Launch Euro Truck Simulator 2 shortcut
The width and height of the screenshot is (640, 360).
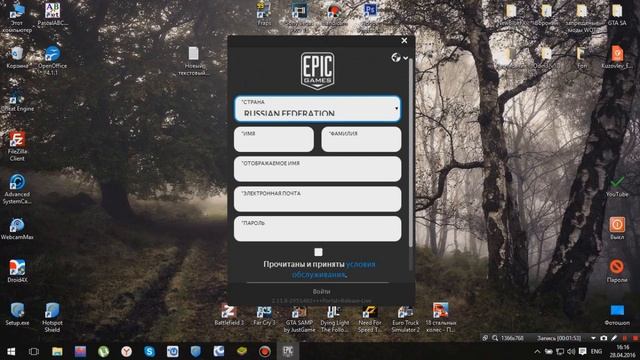[x=405, y=318]
